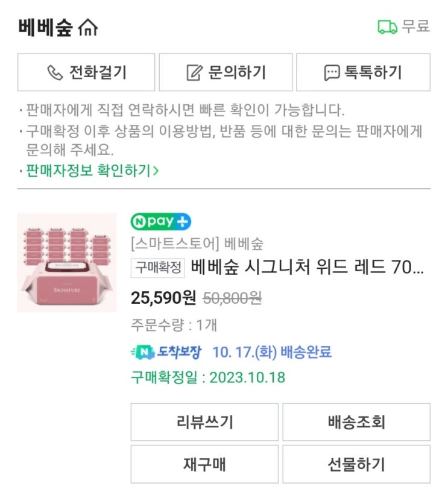Tap the chat bubble icon in 톡톡하기
The width and height of the screenshot is (448, 498).
pyautogui.click(x=331, y=73)
